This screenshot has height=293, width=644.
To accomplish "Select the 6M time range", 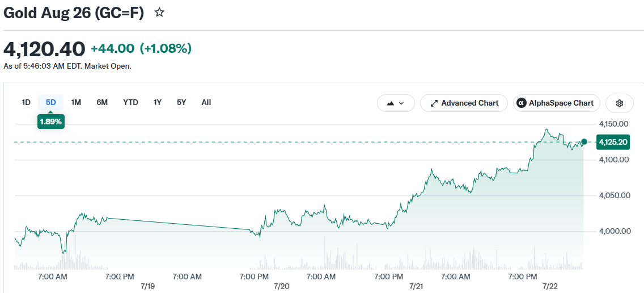I will [102, 102].
